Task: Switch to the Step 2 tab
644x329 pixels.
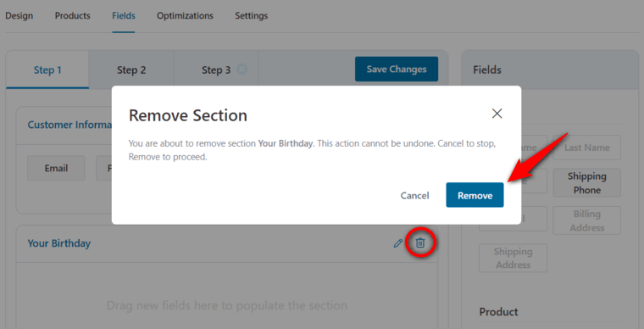Action: click(x=131, y=70)
